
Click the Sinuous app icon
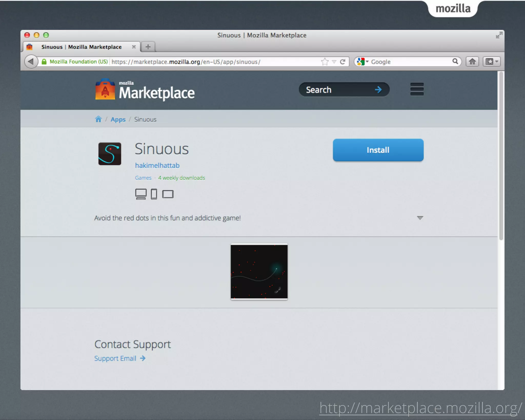110,154
